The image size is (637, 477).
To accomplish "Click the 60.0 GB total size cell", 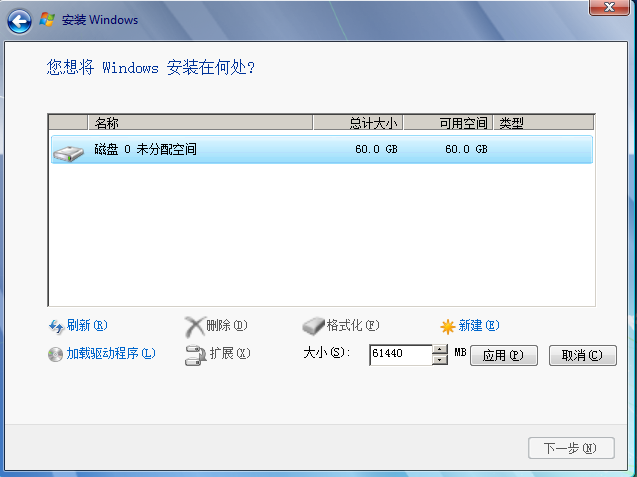I will pyautogui.click(x=376, y=150).
